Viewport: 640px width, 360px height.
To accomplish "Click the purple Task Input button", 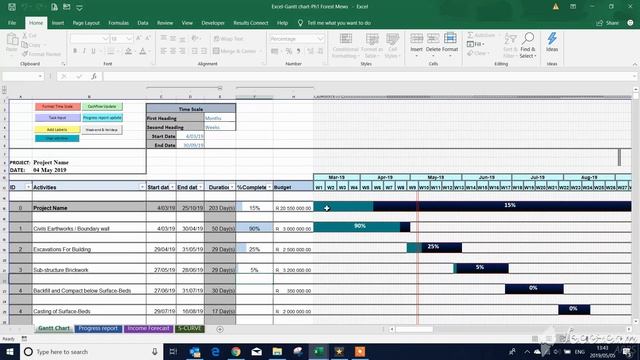I will point(58,118).
